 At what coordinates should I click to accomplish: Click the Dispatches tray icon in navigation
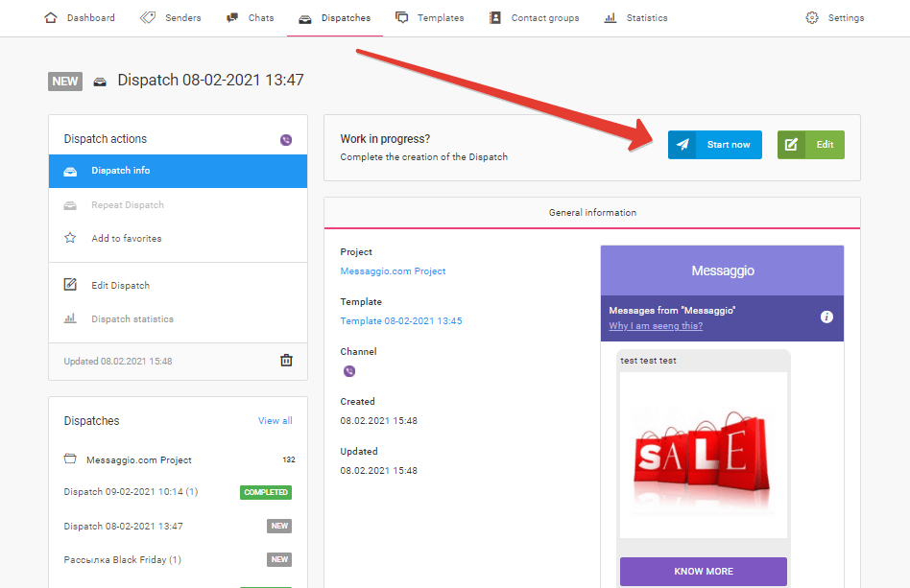[304, 18]
